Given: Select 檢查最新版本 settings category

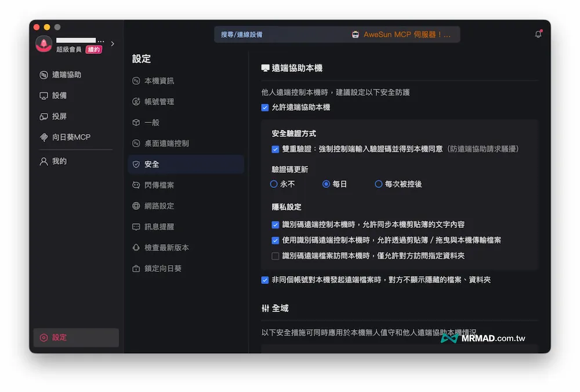Looking at the screenshot, I should (186, 248).
